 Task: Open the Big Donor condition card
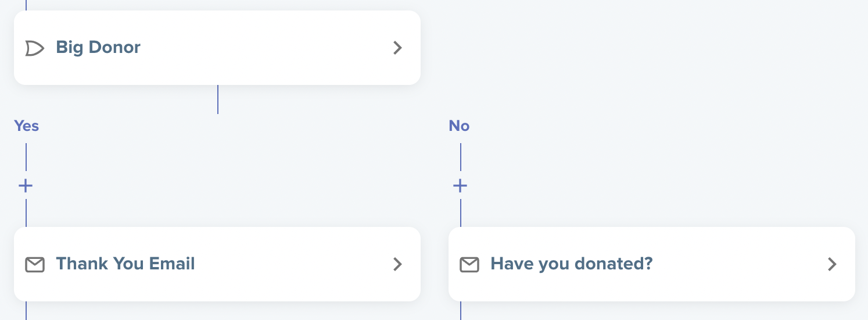pyautogui.click(x=217, y=48)
